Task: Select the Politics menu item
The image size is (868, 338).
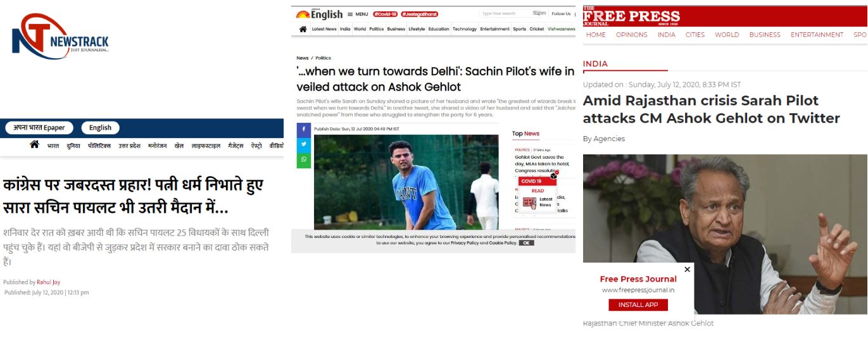Action: (x=376, y=29)
